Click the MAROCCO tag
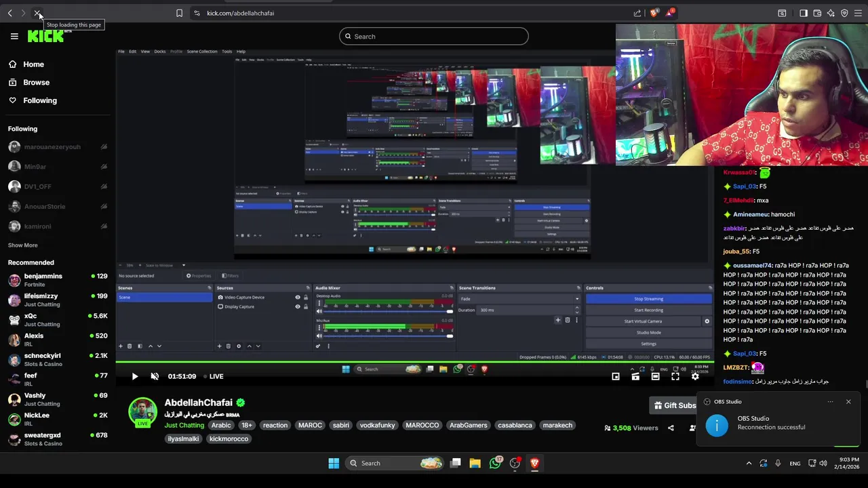This screenshot has height=488, width=868. point(422,426)
